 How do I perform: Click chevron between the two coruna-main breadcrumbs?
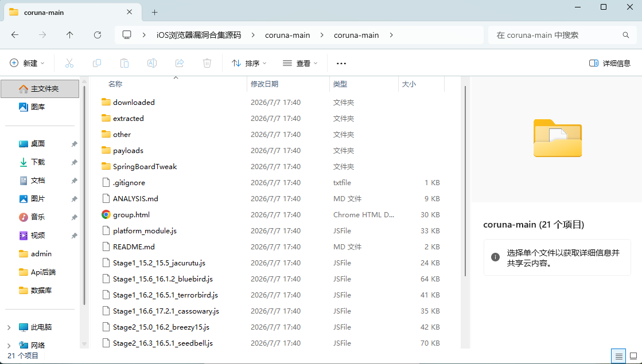coord(322,35)
